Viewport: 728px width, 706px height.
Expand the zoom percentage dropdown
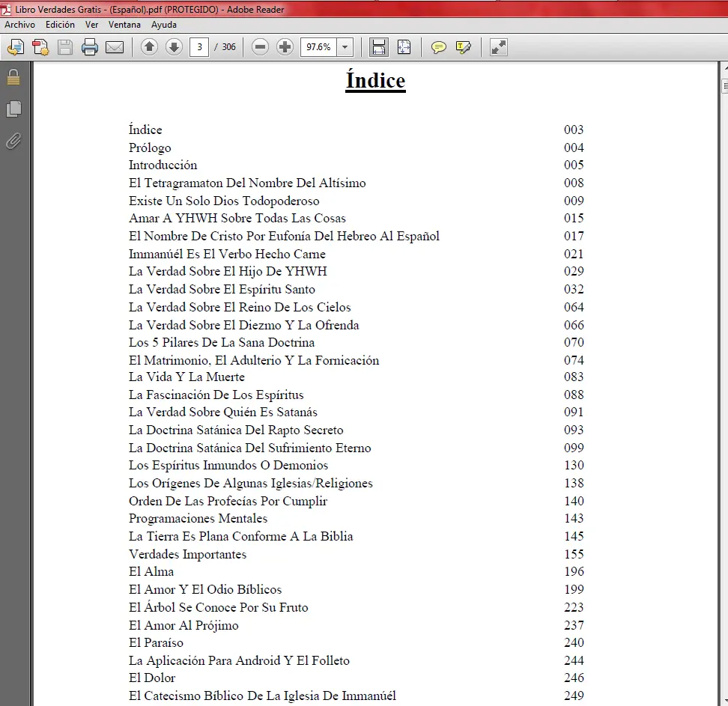coord(345,47)
